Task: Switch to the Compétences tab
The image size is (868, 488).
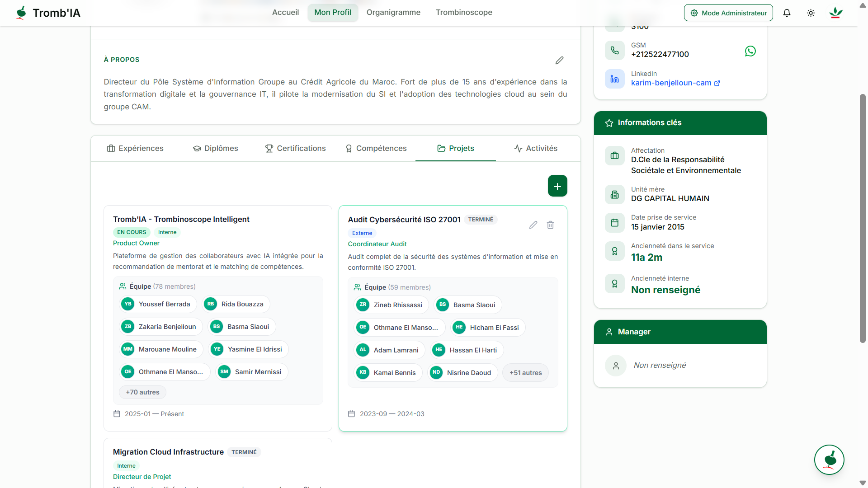Action: click(376, 148)
